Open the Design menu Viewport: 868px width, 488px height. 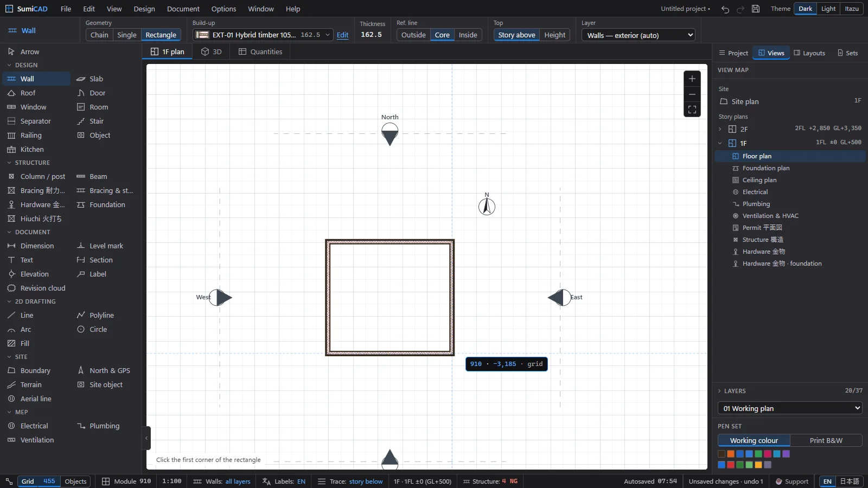point(144,9)
